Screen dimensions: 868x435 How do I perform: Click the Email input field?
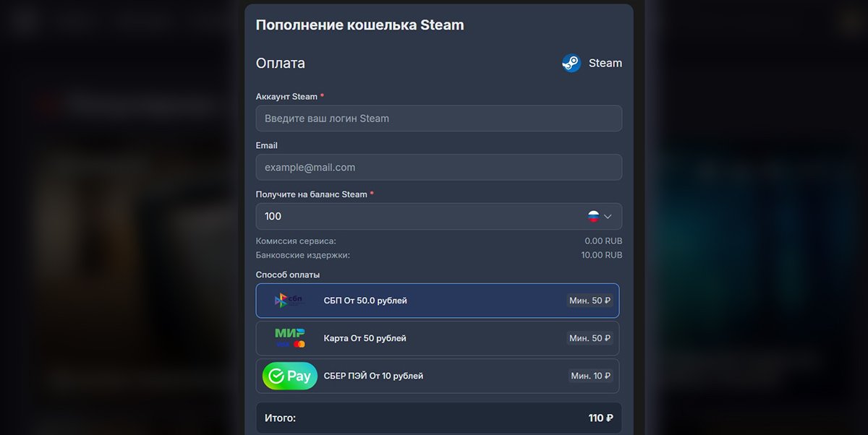click(x=439, y=167)
